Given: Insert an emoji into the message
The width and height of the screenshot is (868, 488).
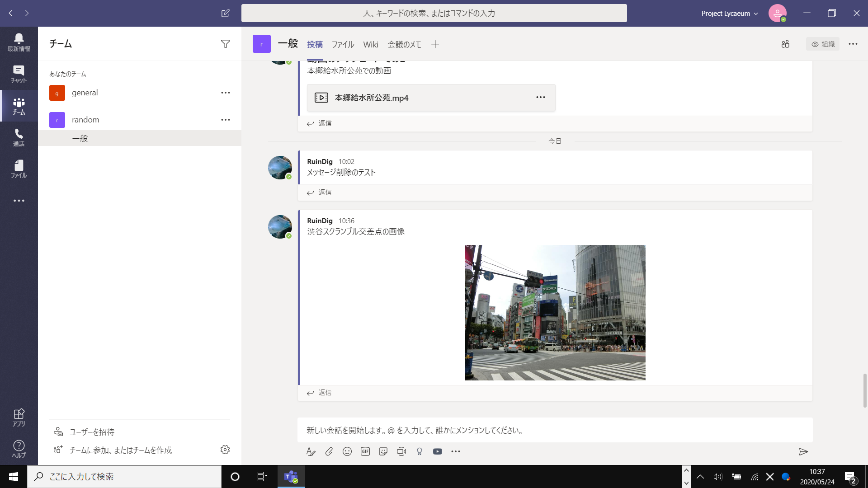Looking at the screenshot, I should click(347, 451).
